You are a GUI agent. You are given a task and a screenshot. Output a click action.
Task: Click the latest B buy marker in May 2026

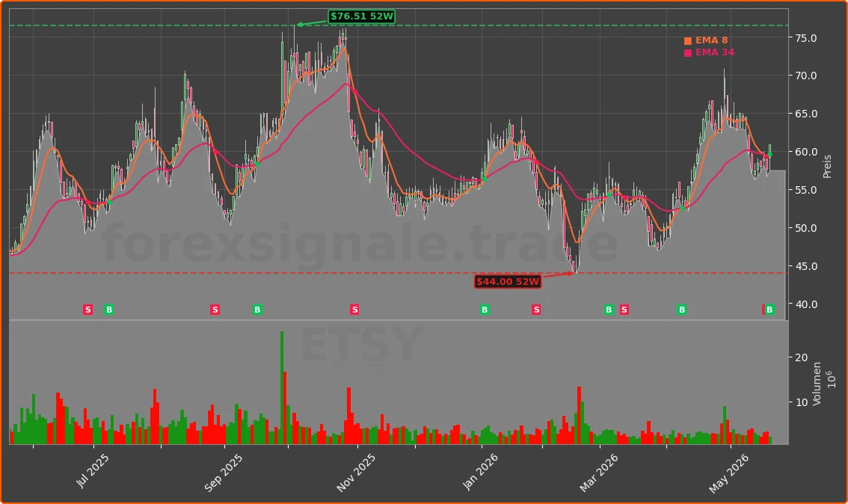pyautogui.click(x=769, y=310)
